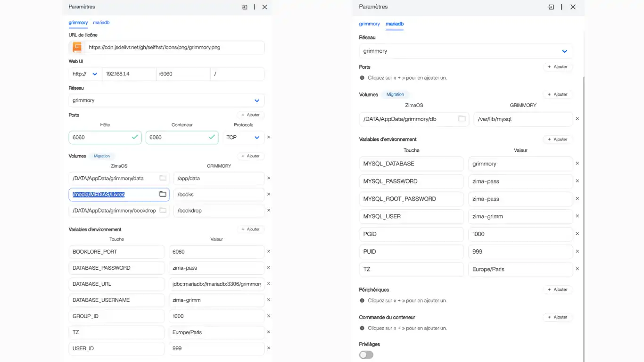Remove the /books volume row
Viewport: 644px width, 362px height.
(269, 194)
